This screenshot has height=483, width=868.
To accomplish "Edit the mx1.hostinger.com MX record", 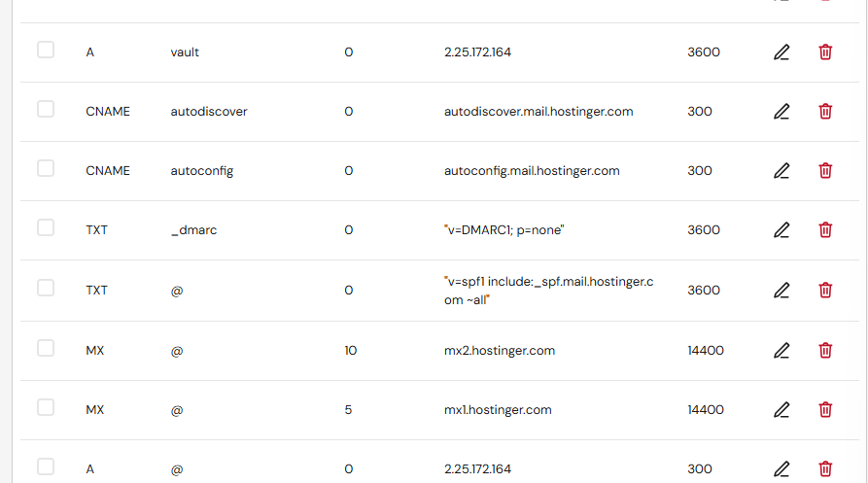I will (x=781, y=409).
